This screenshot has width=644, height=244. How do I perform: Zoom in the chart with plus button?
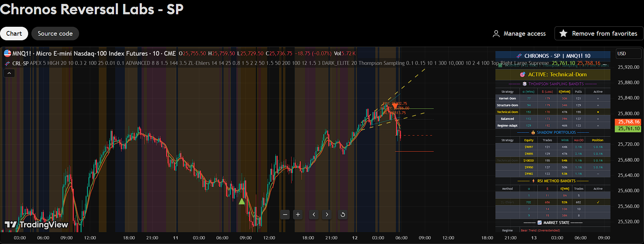[x=298, y=214]
